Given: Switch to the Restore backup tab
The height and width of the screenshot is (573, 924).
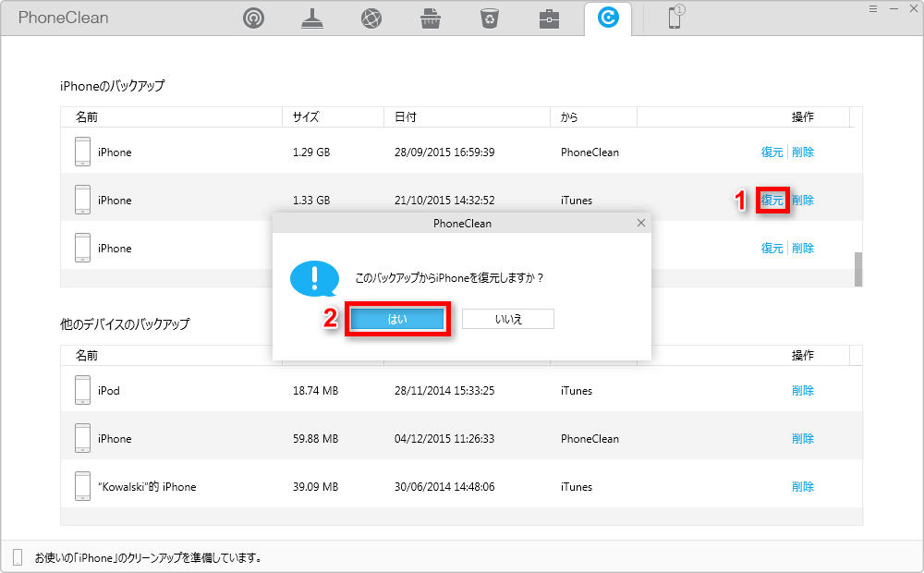Looking at the screenshot, I should [608, 17].
